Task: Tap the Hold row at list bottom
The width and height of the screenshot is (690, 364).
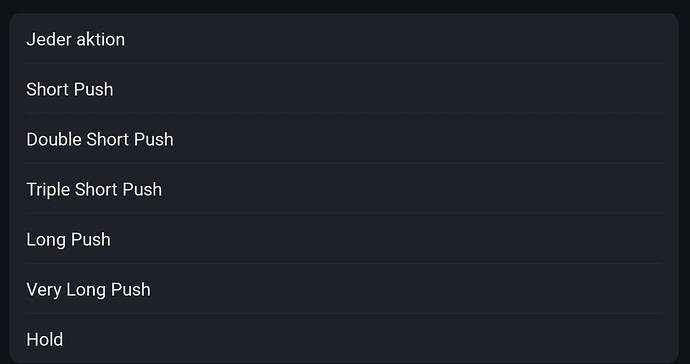Action: 344,339
